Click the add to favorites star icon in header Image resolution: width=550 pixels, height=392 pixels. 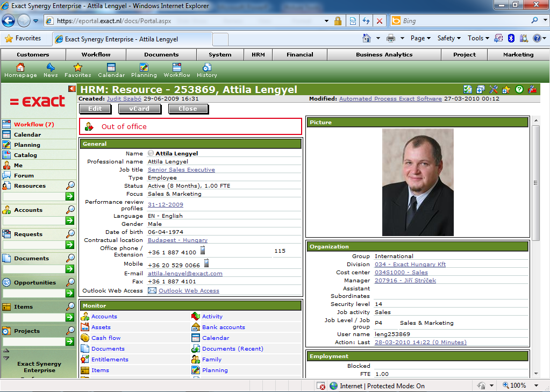point(506,89)
